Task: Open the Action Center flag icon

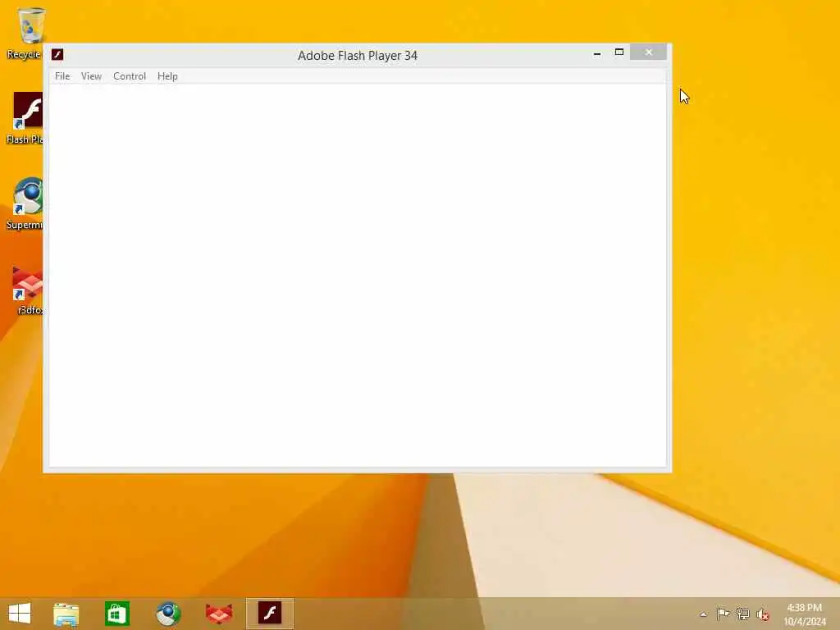Action: coord(723,614)
